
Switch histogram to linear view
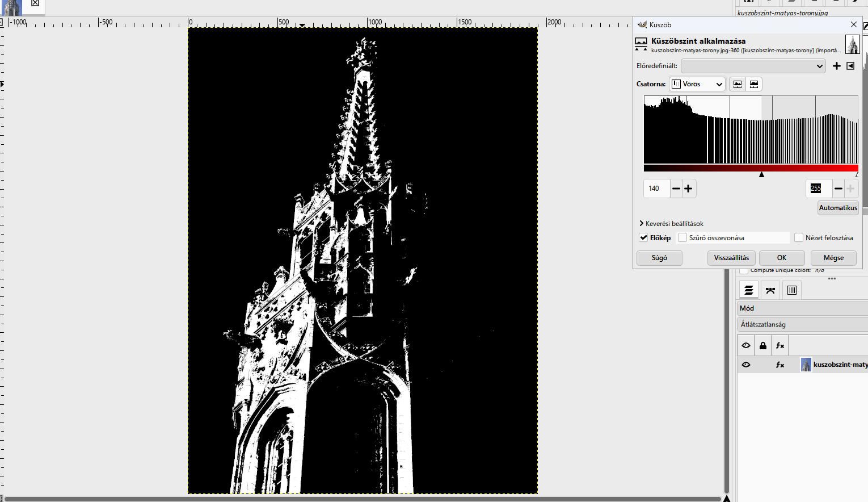738,84
